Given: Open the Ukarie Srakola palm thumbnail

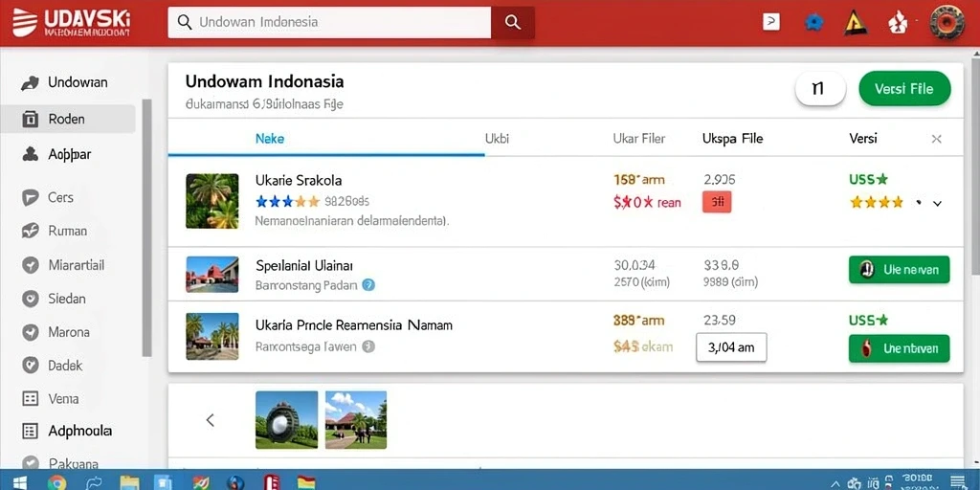Looking at the screenshot, I should coord(212,201).
